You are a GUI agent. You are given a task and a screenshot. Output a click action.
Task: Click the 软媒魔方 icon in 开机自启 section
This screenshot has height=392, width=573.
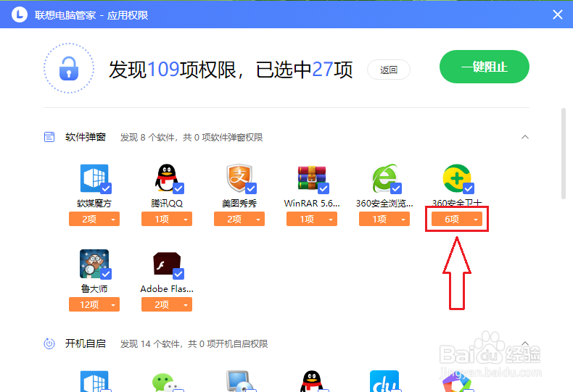point(94,381)
